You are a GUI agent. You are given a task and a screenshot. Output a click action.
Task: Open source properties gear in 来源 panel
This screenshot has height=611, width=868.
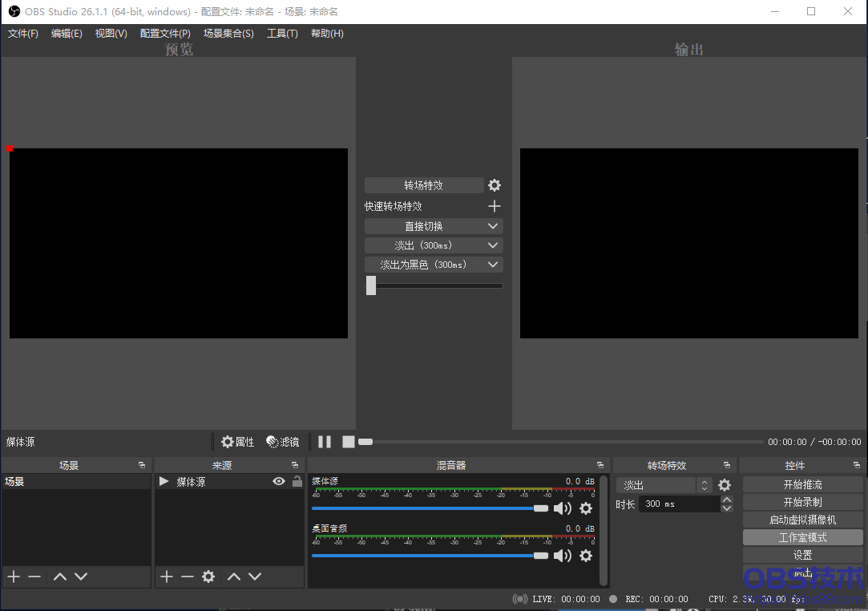[208, 577]
